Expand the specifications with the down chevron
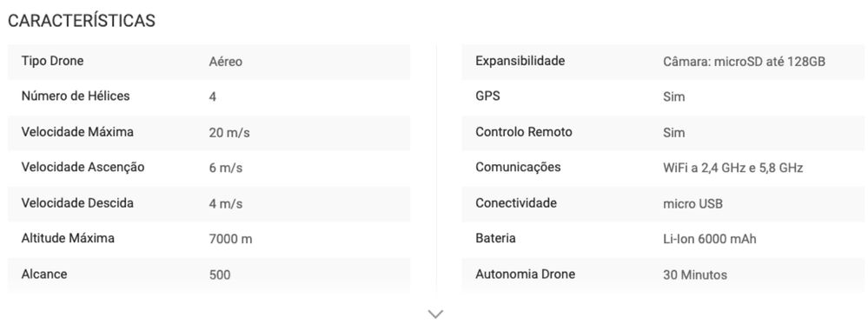The height and width of the screenshot is (331, 868). 435,314
